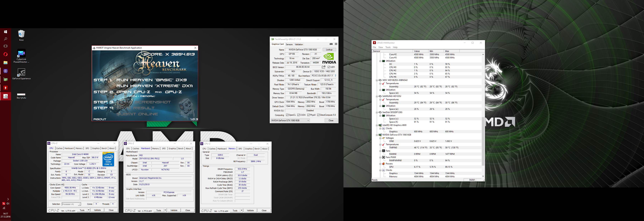Click Run Heaven Basic DX9 option
This screenshot has height=221, width=644.
(152, 80)
